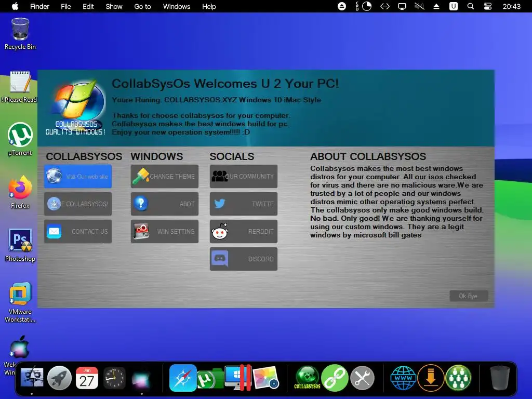
Task: Click the muted volume icon in menu bar
Action: tap(419, 6)
